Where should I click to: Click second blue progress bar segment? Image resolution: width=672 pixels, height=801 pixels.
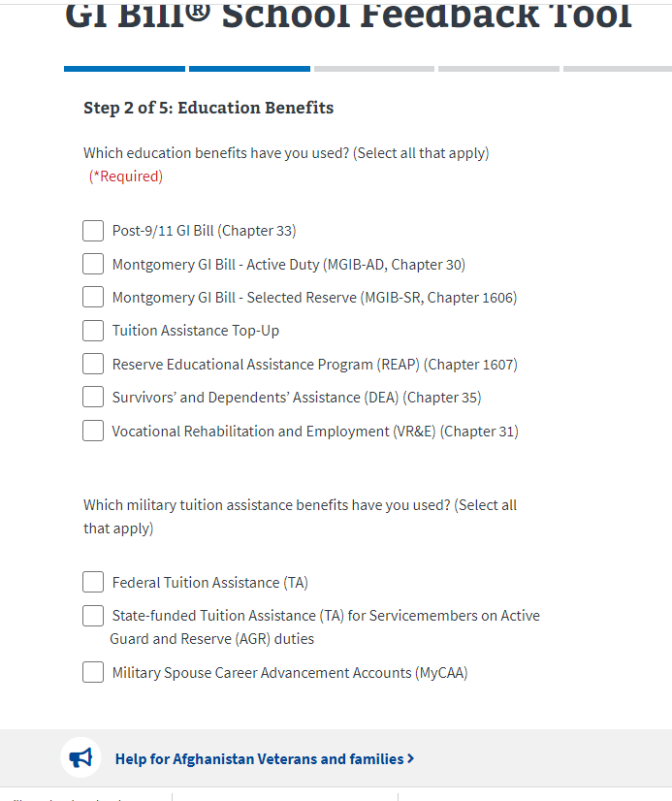pos(249,69)
